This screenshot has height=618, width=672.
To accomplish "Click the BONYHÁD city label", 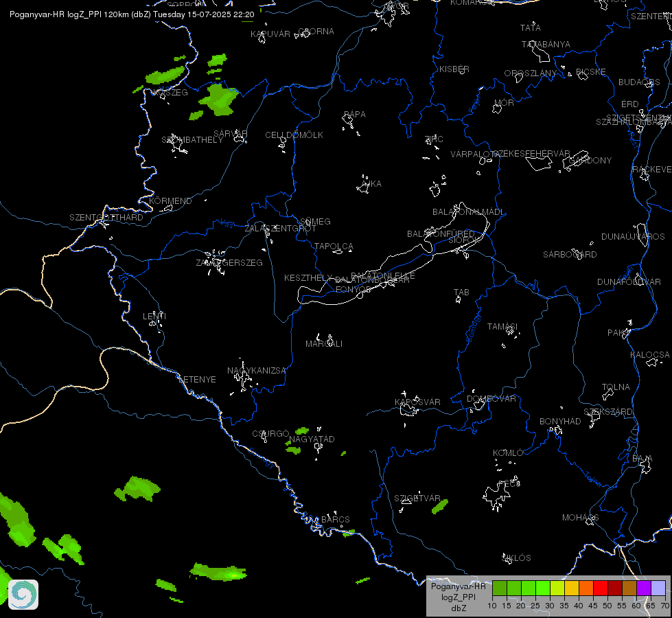I will (x=560, y=422).
